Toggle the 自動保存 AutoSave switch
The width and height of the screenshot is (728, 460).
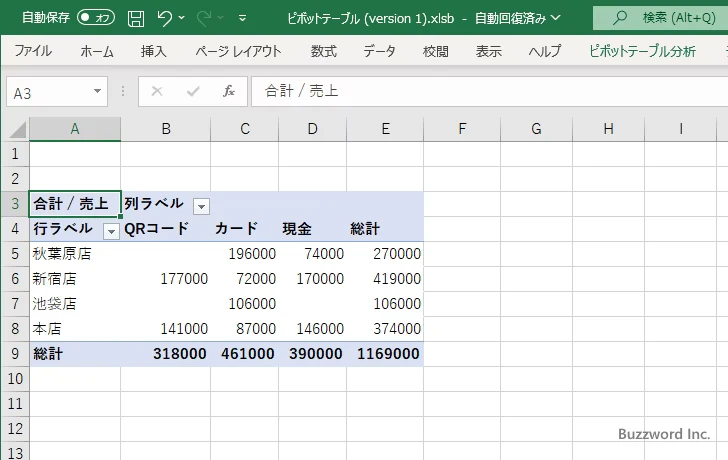click(96, 18)
